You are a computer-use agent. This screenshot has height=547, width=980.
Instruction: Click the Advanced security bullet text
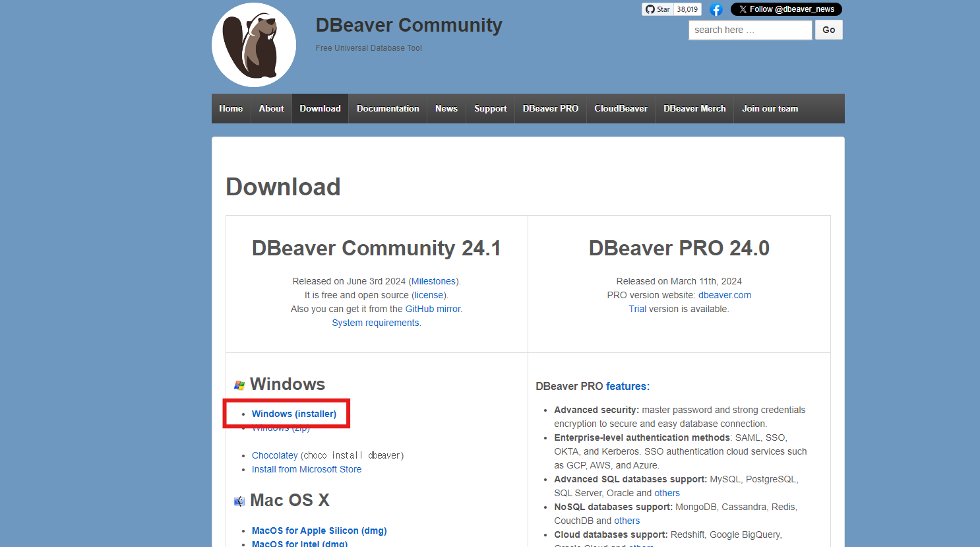680,417
